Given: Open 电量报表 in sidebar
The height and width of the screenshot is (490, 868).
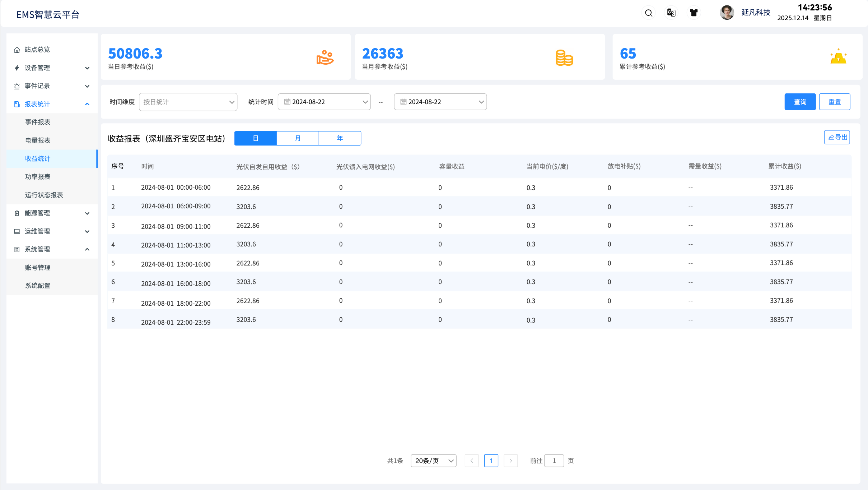Looking at the screenshot, I should tap(38, 140).
